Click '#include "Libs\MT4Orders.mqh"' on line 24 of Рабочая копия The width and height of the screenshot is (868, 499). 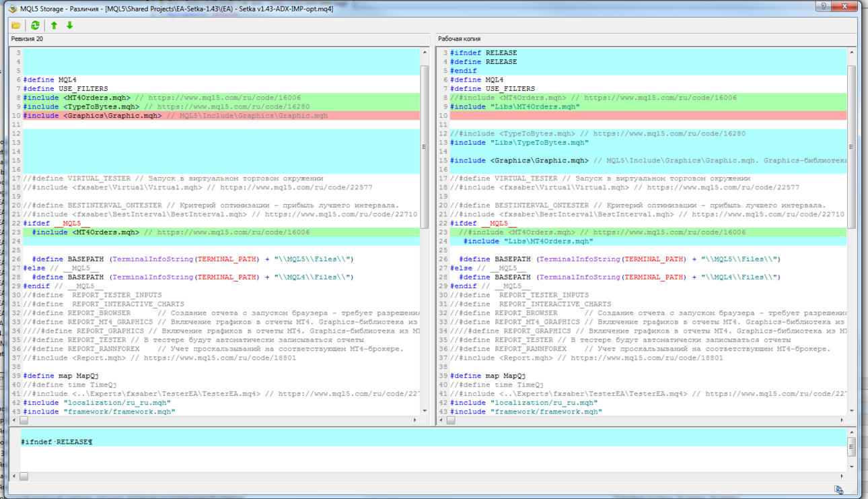pos(528,241)
